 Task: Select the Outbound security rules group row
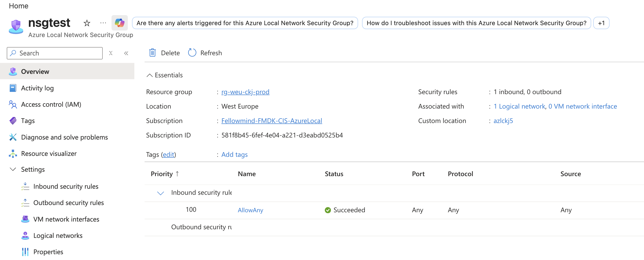coord(394,227)
